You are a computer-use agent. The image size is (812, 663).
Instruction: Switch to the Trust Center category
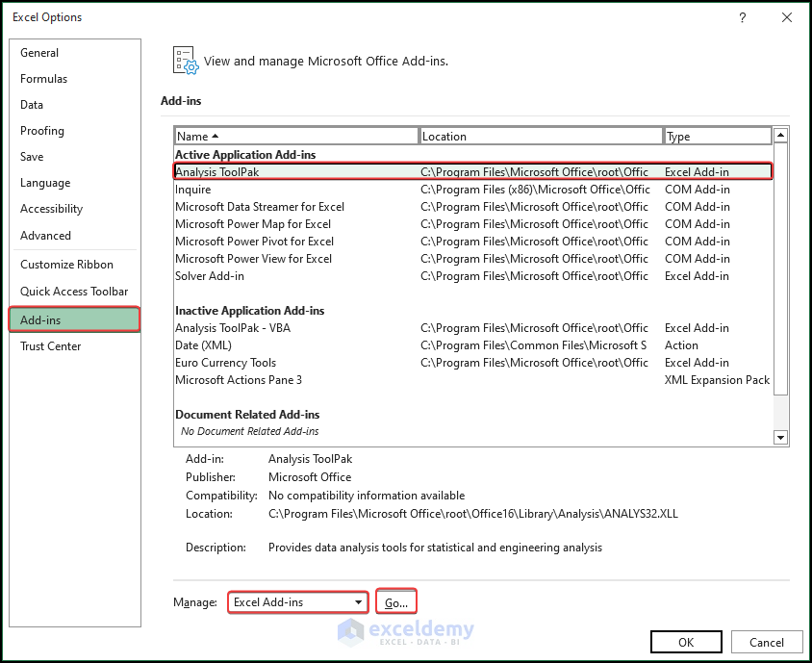click(x=51, y=345)
